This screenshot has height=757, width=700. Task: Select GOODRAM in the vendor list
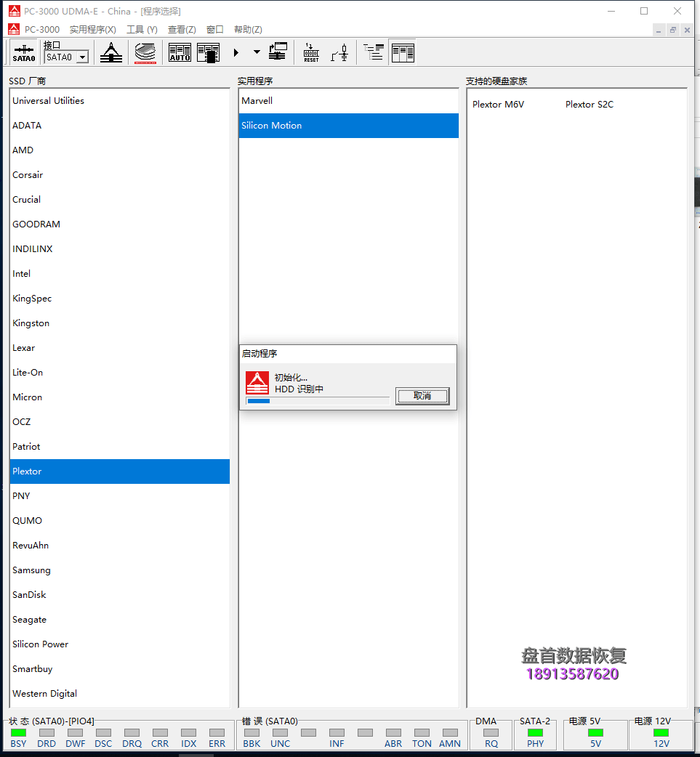click(120, 224)
